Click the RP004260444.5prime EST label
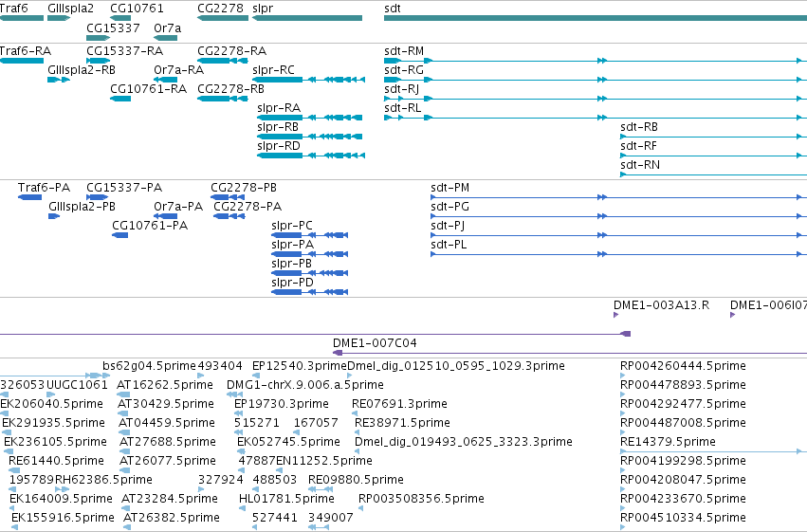Screen dimensions: 807x532 click(683, 366)
